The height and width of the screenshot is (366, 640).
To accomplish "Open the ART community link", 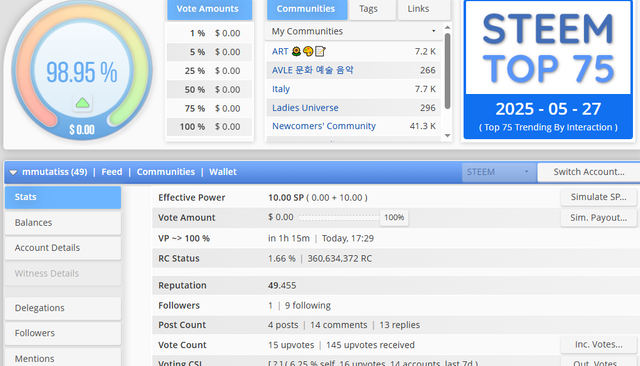I will coord(299,51).
